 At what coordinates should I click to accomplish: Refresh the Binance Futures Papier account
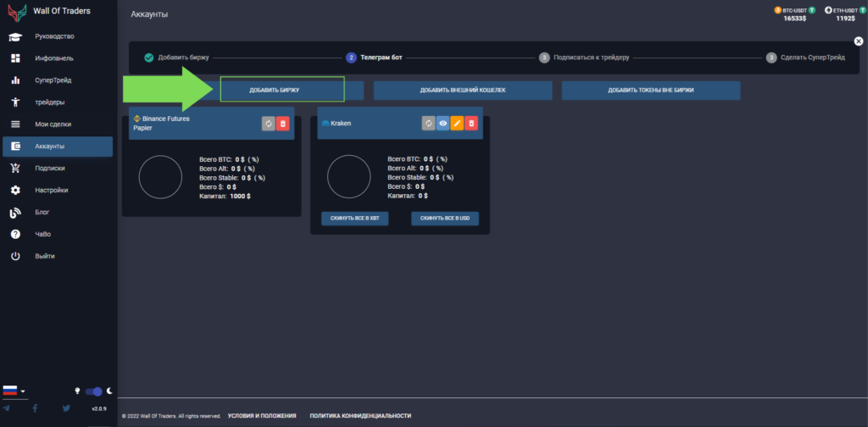pyautogui.click(x=268, y=124)
